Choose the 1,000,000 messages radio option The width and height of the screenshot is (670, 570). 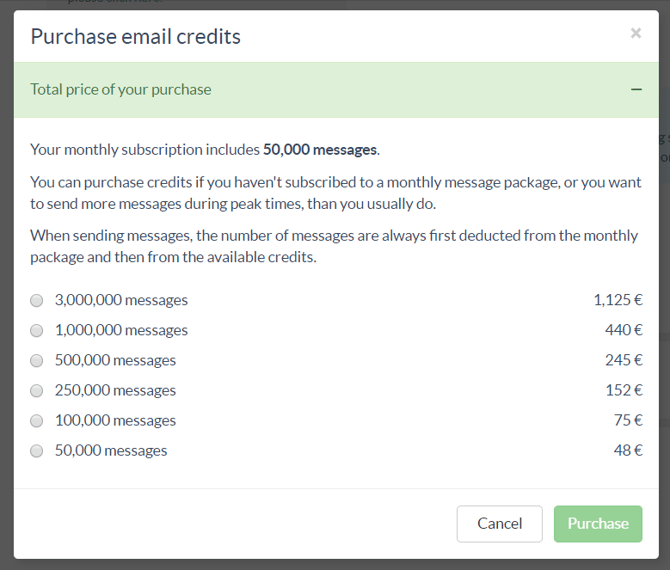[x=37, y=330]
